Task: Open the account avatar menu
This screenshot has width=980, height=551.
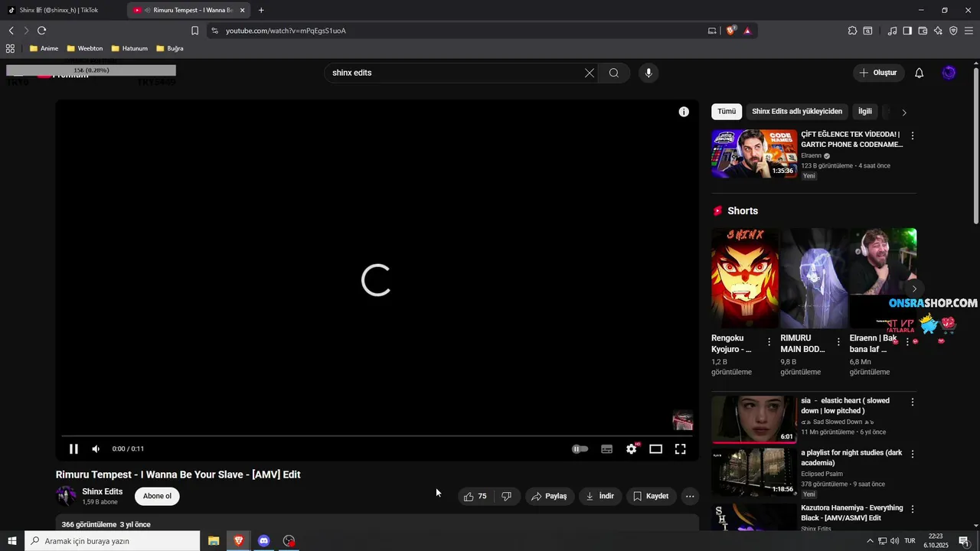Action: 949,73
